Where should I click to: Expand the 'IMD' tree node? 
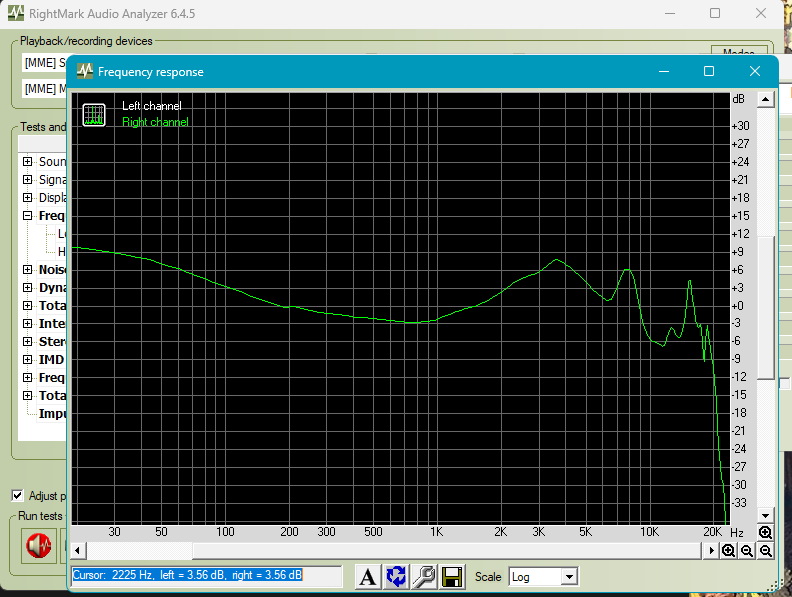[27, 360]
